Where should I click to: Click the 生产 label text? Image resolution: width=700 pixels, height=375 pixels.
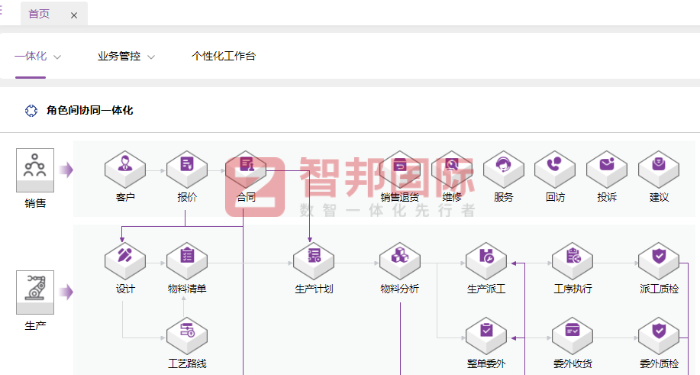coord(35,326)
